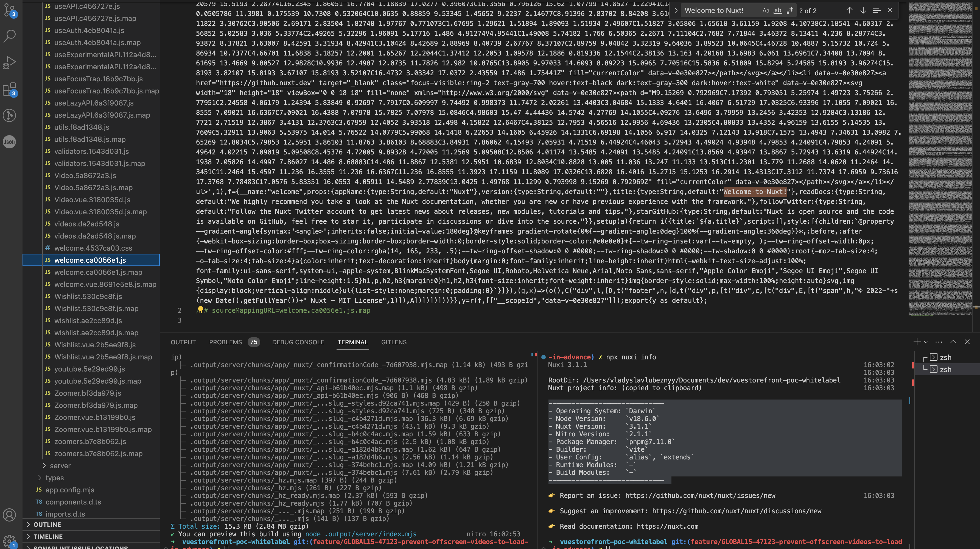Expand the OUTLINE section
980x549 pixels.
click(46, 524)
